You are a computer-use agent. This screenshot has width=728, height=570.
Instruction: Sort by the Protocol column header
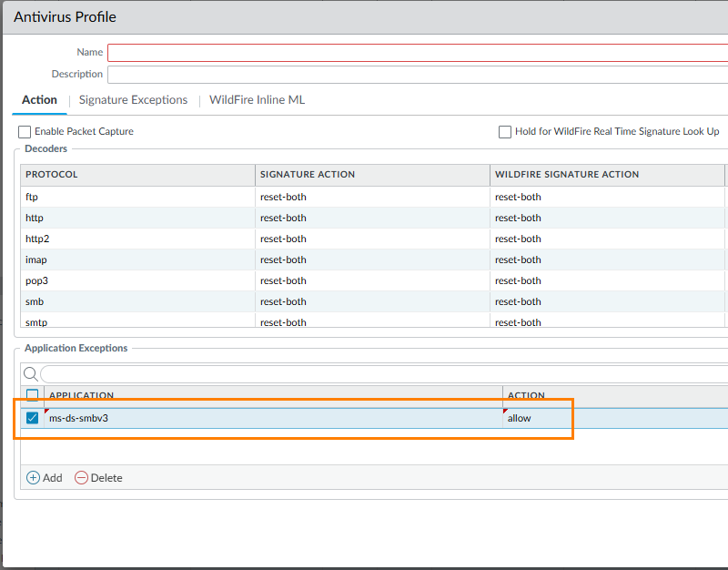[x=136, y=175]
